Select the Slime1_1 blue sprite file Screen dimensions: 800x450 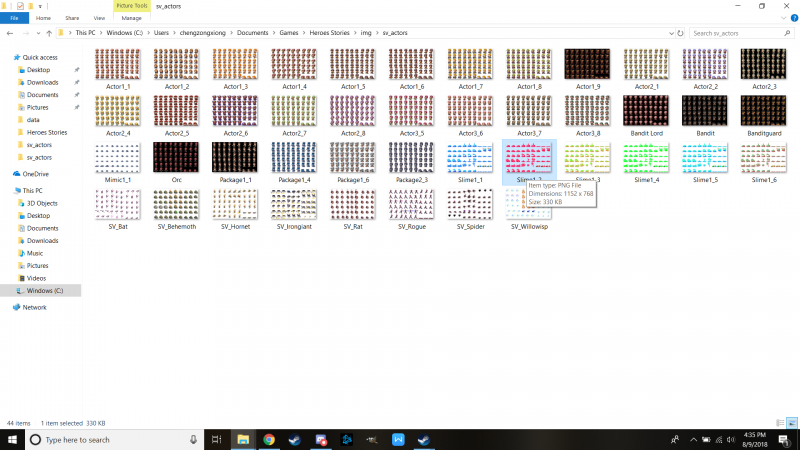(470, 162)
